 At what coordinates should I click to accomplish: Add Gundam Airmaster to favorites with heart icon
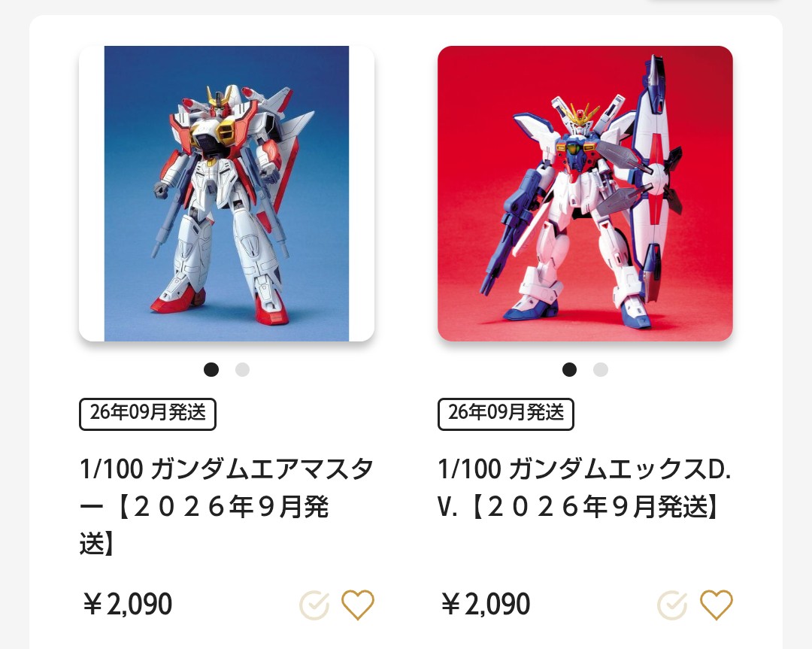coord(357,605)
